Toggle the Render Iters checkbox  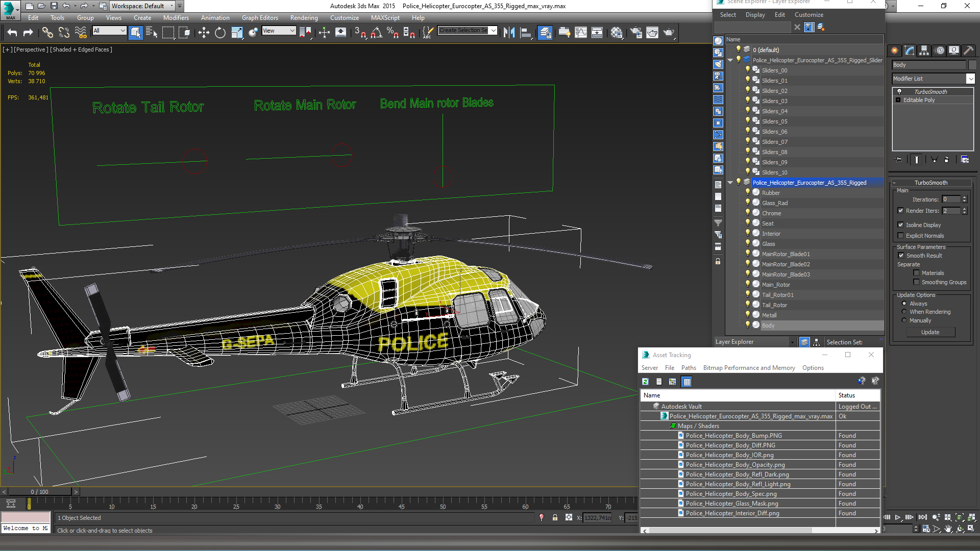click(901, 211)
